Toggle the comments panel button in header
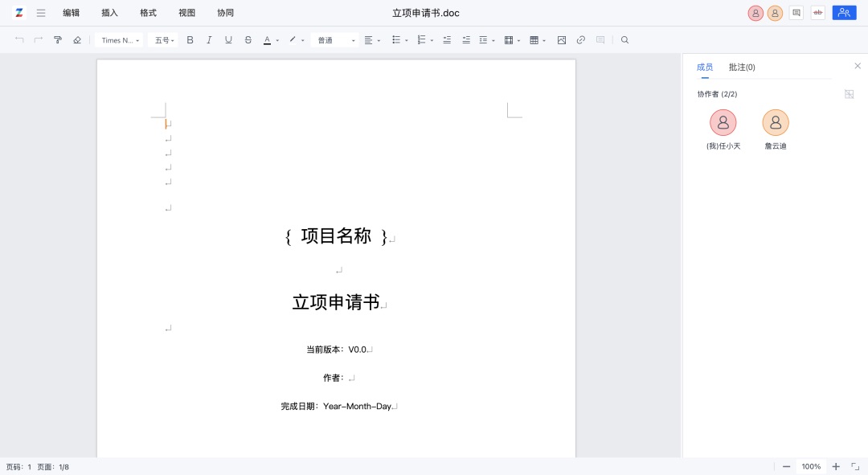 click(x=796, y=13)
